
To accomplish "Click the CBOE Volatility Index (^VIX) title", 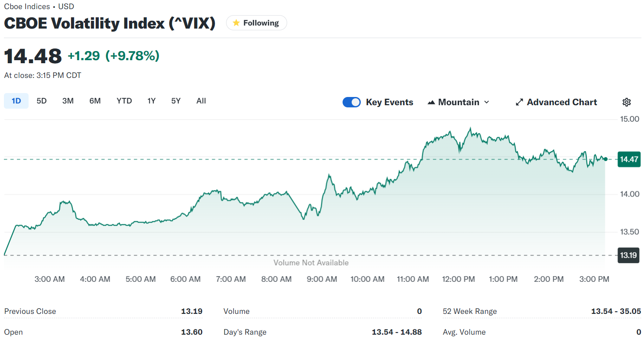I will 110,23.
